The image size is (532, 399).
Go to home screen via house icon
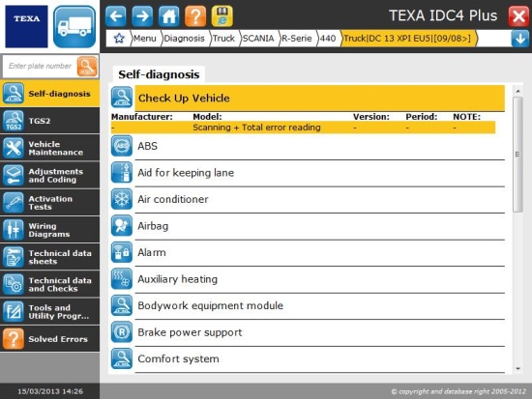point(169,15)
